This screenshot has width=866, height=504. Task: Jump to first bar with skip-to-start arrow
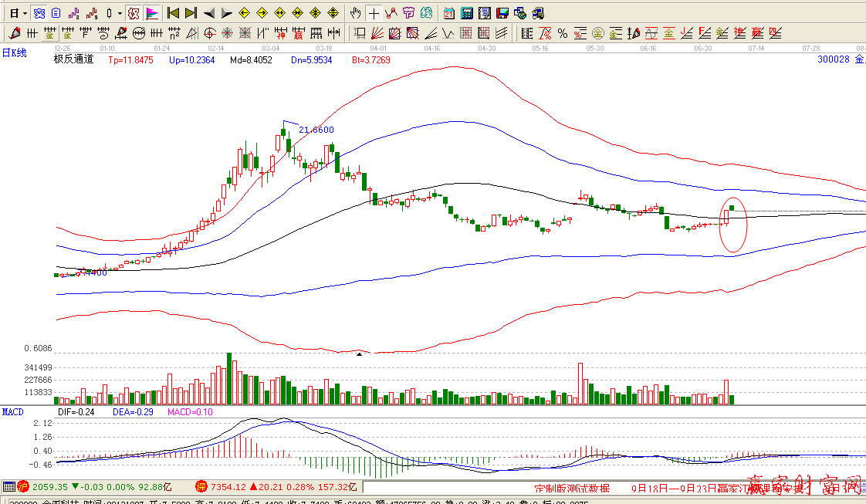pos(174,13)
